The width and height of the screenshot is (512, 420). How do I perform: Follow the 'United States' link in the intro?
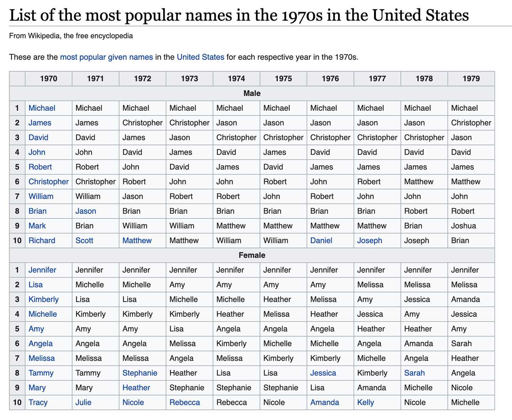pos(200,57)
